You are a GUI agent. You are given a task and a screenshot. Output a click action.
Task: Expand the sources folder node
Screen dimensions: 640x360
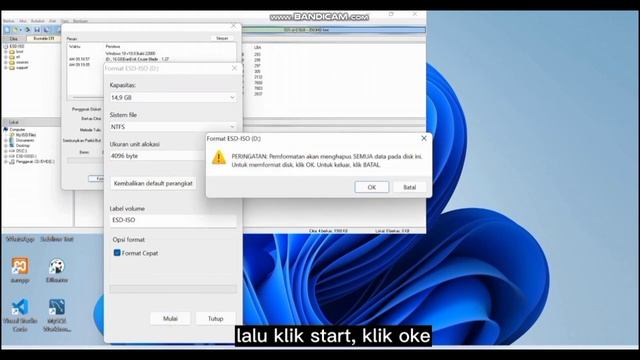[6, 62]
